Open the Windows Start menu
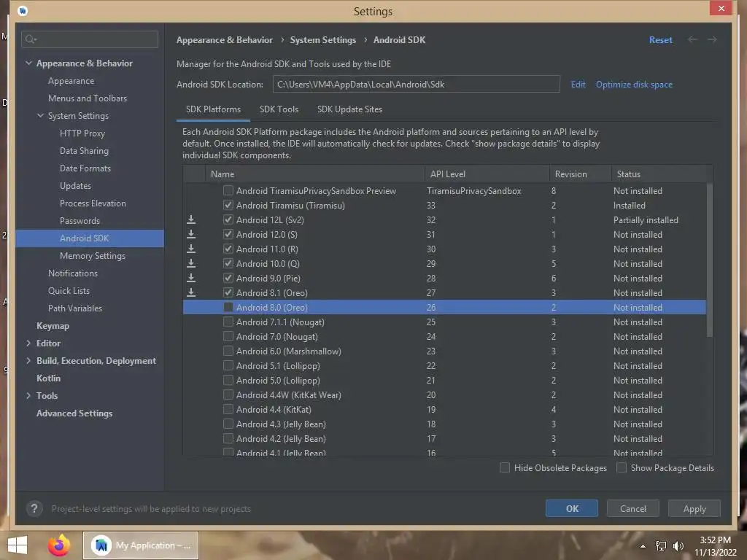747x560 pixels. pos(18,545)
